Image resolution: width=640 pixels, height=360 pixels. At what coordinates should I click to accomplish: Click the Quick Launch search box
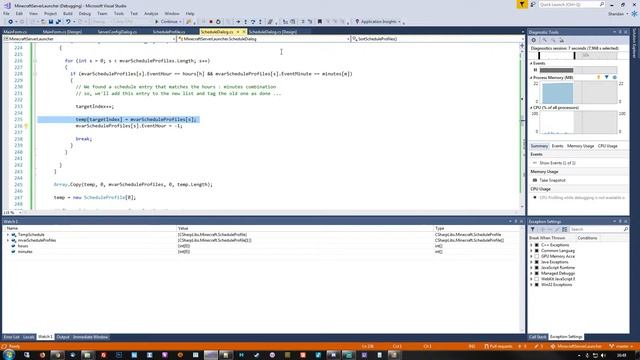pos(572,4)
